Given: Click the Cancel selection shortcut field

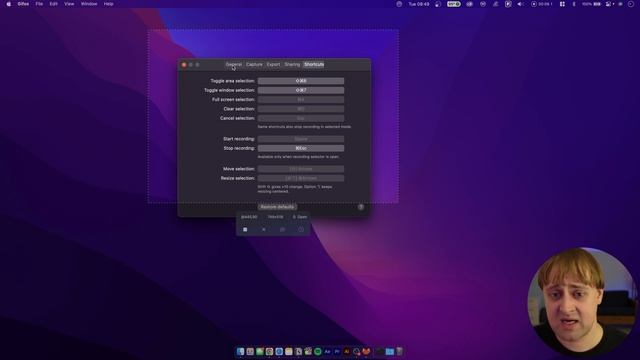Looking at the screenshot, I should click(301, 118).
